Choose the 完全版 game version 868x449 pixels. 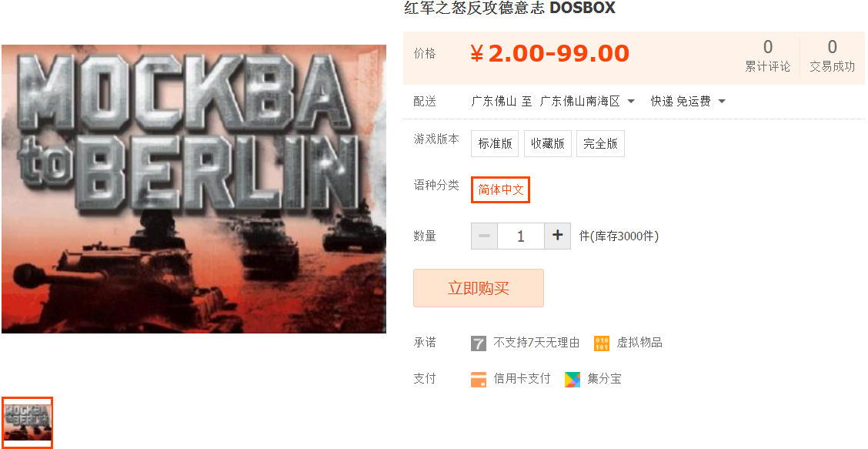[x=600, y=143]
